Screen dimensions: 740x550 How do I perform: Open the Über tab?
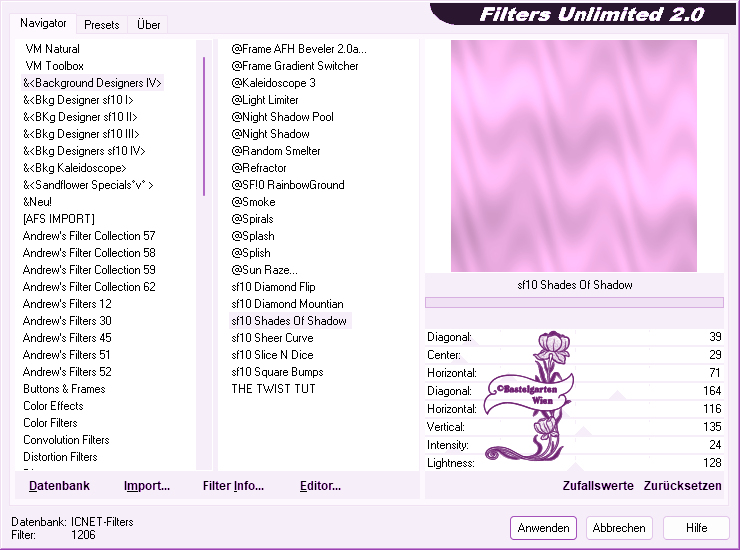coord(148,25)
